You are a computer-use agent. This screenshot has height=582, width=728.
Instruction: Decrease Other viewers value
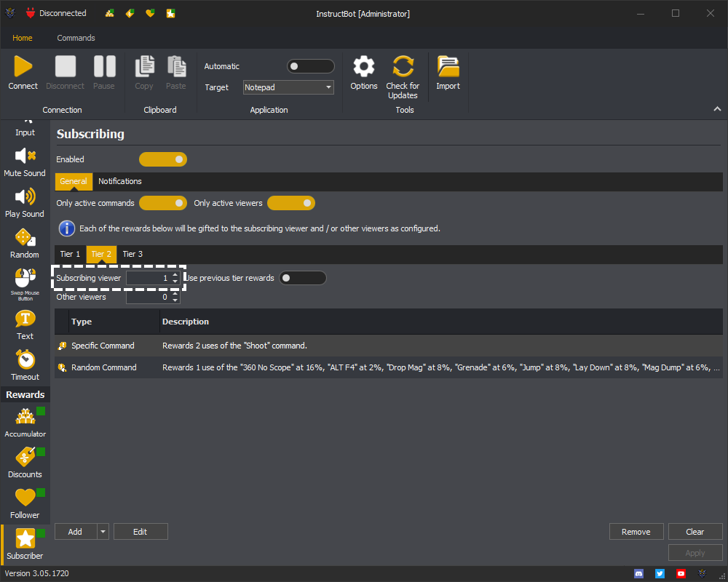tap(175, 300)
